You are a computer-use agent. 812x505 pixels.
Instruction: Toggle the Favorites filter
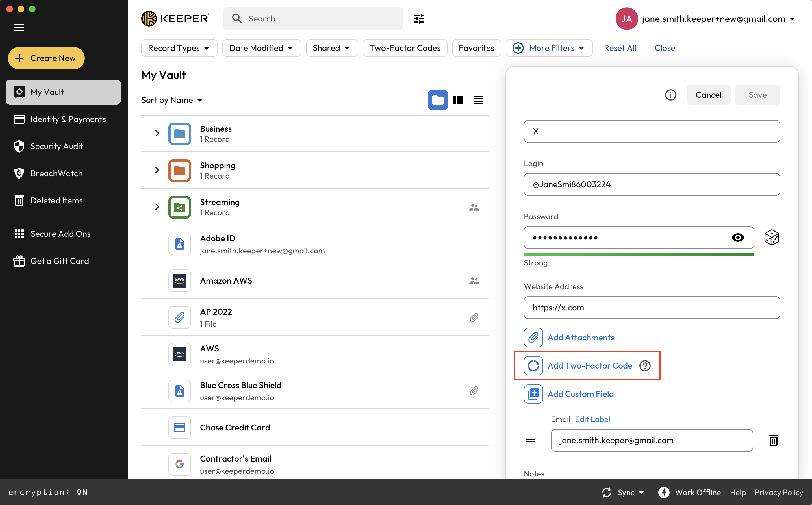pyautogui.click(x=476, y=48)
